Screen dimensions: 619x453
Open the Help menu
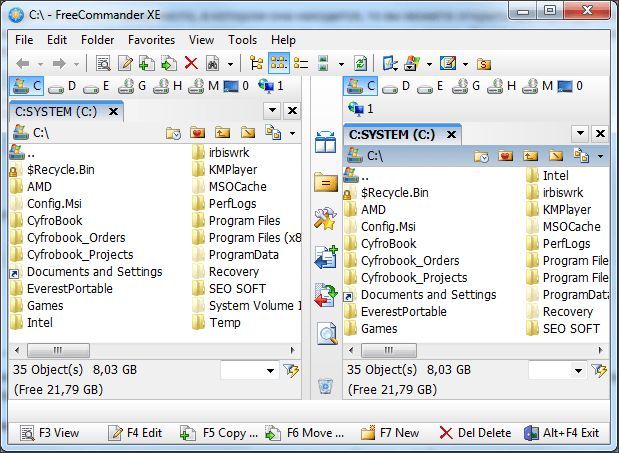point(283,40)
